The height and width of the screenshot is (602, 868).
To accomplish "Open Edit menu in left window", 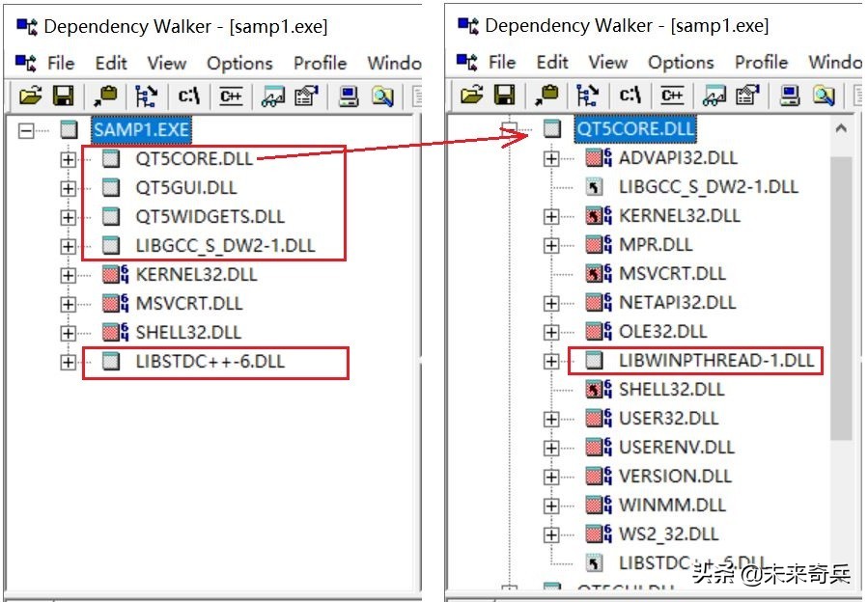I will click(111, 63).
